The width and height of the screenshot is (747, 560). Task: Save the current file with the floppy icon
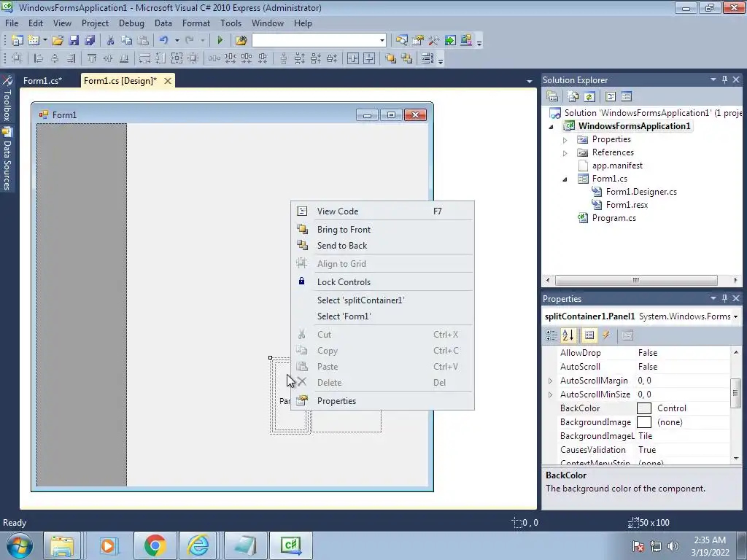pos(74,41)
